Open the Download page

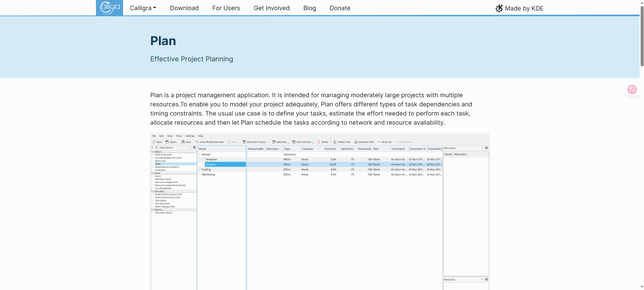[184, 8]
